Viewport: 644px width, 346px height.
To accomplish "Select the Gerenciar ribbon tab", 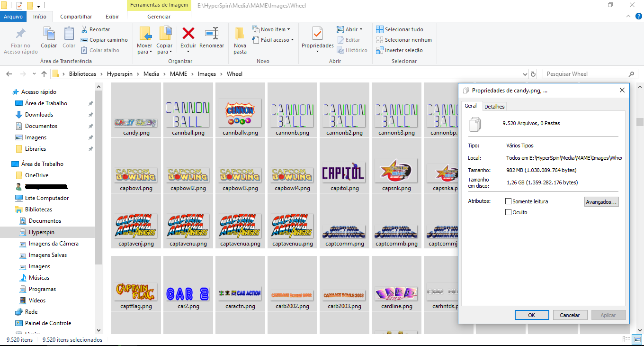I will pos(159,17).
